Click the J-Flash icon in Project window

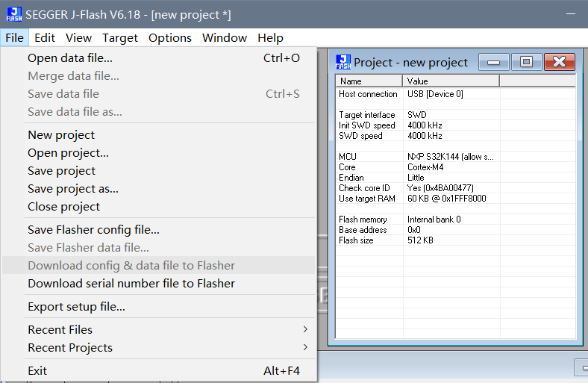[343, 62]
